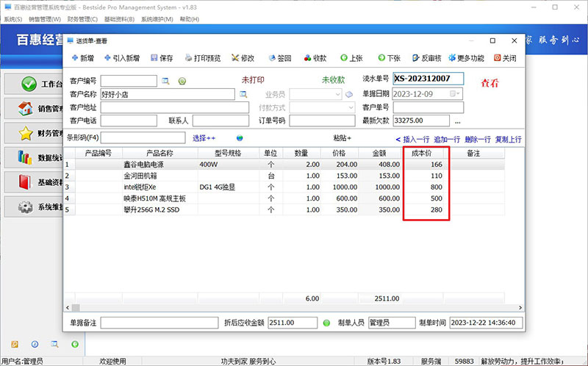Click the icon next to 业务员 dropdown
The image size is (588, 366).
pyautogui.click(x=349, y=94)
